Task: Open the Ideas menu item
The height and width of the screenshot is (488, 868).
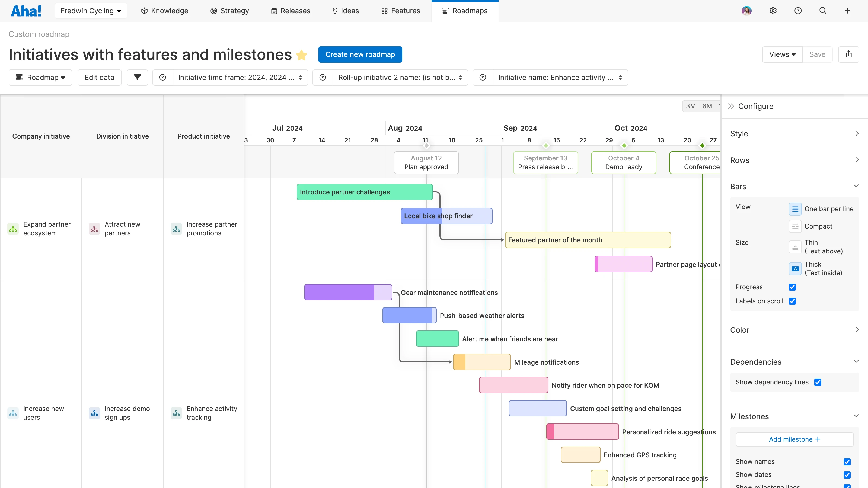Action: [345, 11]
